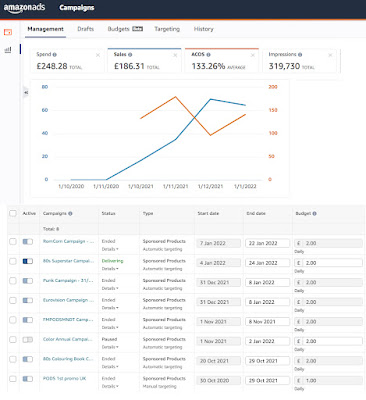Open the History tab

pos(203,29)
